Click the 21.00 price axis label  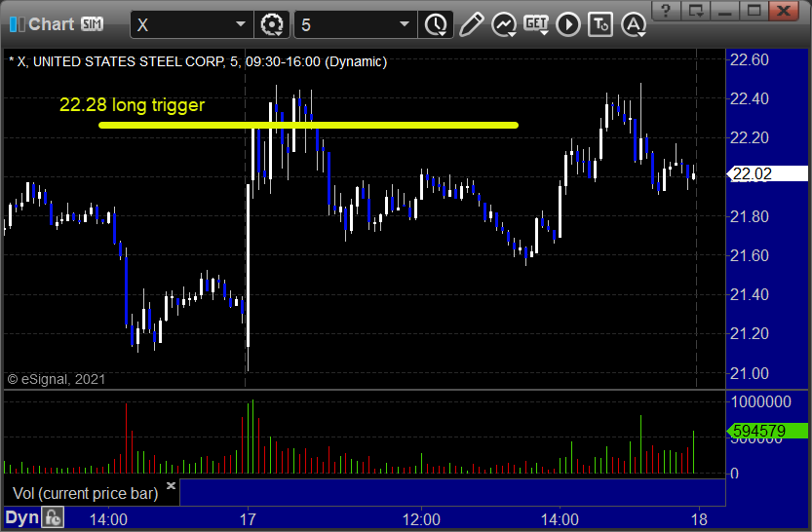coord(750,373)
